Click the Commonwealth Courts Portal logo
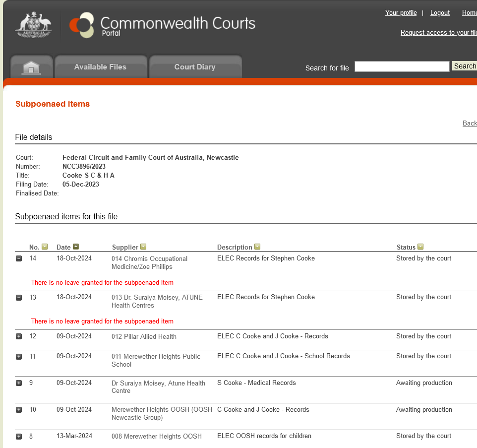The width and height of the screenshot is (477, 448). tap(163, 25)
